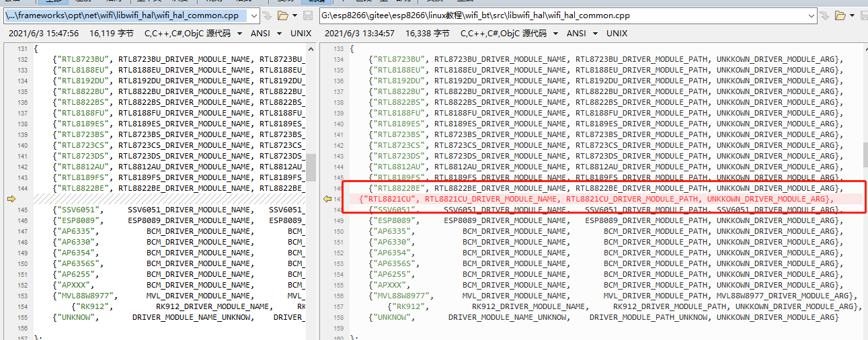Click yellow copy-to-left arrow in right gutter
This screenshot has width=868, height=340.
[328, 199]
